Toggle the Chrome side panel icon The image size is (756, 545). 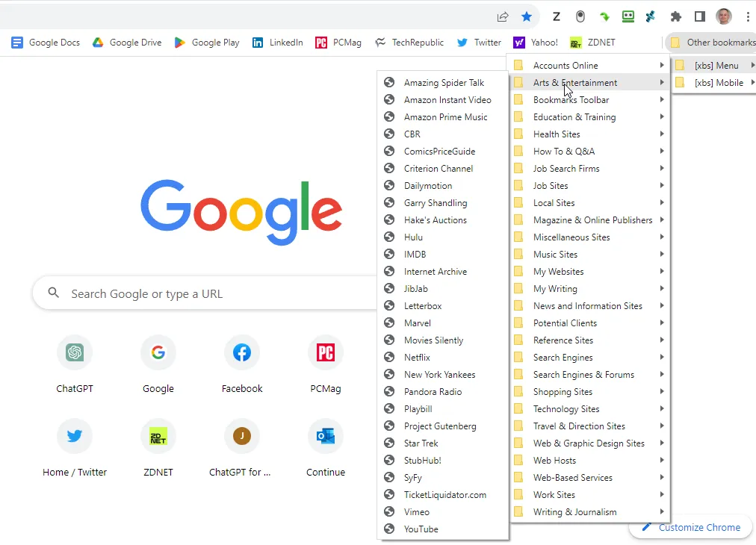coord(700,16)
